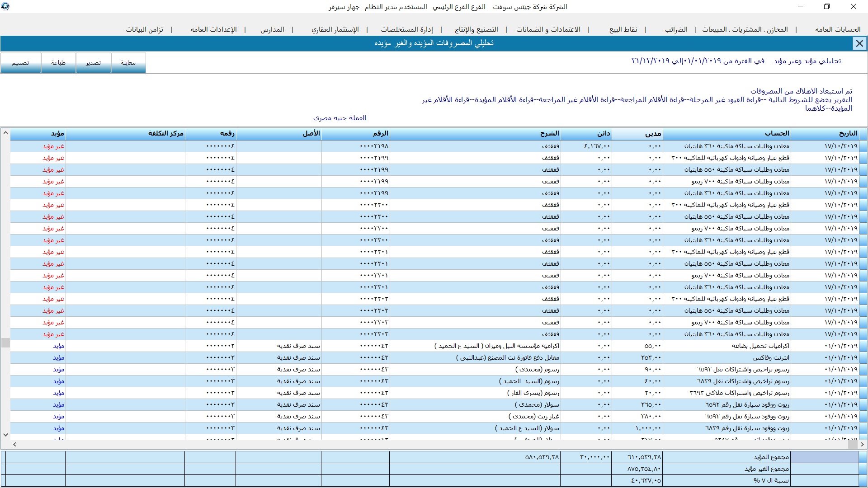Click العملة جنيه مصري currency label
Screen dimensions: 868x488
[x=340, y=117]
